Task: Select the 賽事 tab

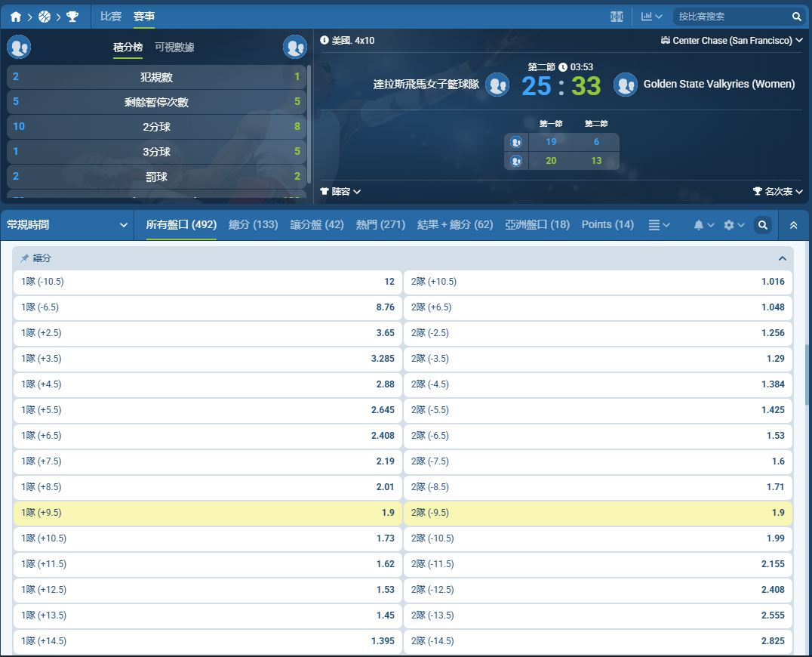Action: pos(144,17)
